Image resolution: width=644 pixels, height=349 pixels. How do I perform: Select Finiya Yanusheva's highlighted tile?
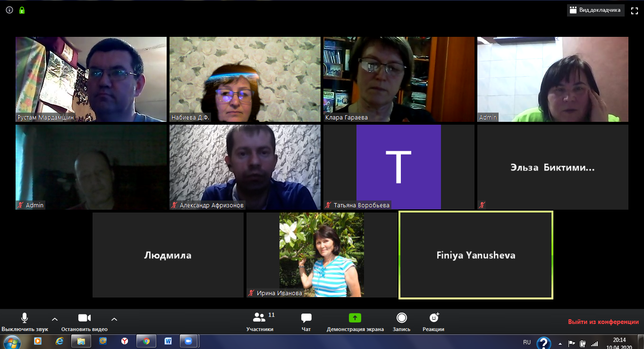click(x=475, y=255)
